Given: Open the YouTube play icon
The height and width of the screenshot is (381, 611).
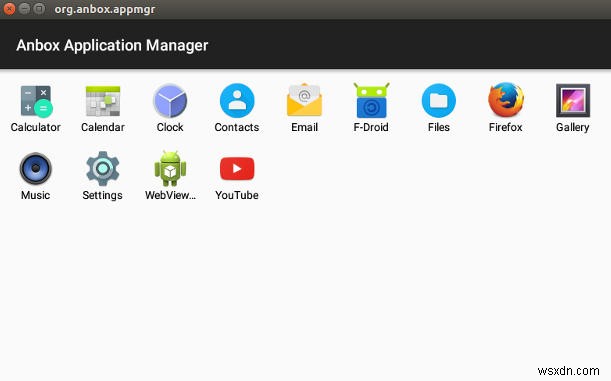Looking at the screenshot, I should [x=237, y=169].
